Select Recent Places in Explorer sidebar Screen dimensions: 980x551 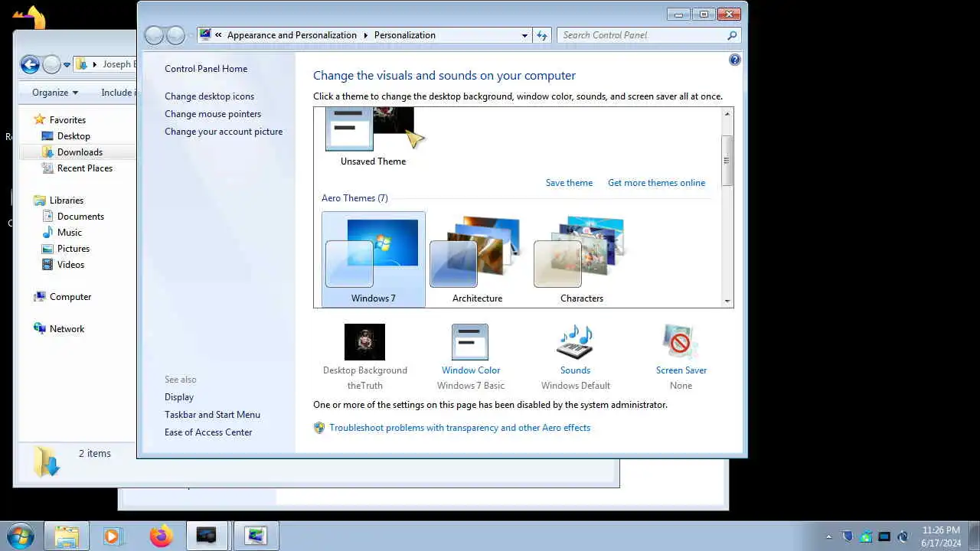coord(84,168)
